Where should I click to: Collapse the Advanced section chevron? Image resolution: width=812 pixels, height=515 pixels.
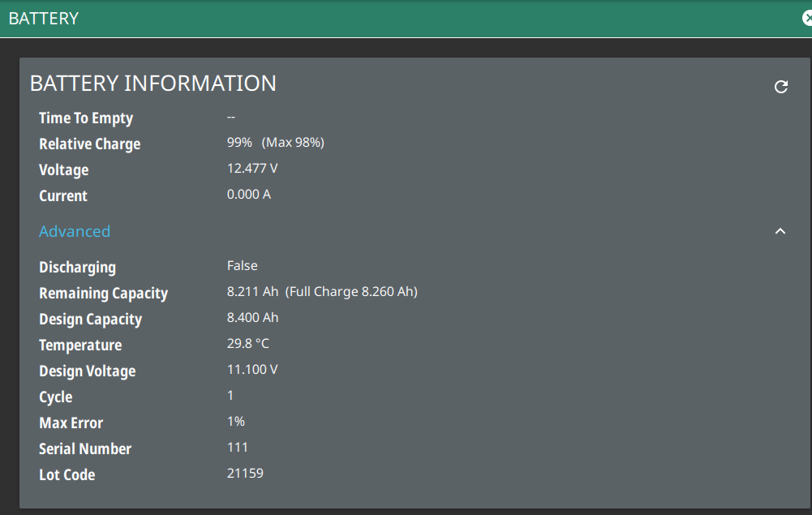click(x=780, y=231)
